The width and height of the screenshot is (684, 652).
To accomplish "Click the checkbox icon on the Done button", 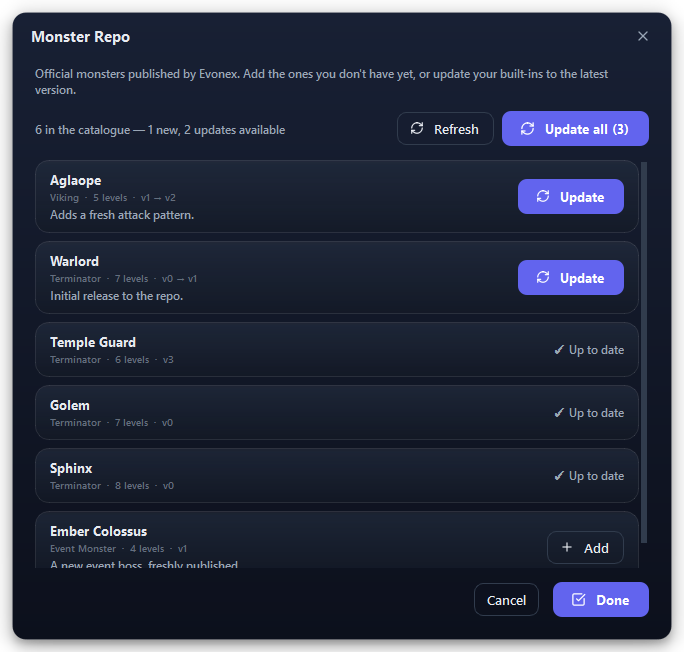I will pyautogui.click(x=578, y=600).
